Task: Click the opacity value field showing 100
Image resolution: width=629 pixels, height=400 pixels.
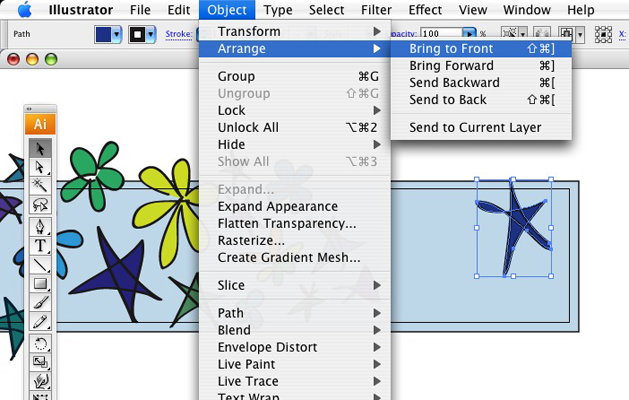Action: (x=441, y=34)
